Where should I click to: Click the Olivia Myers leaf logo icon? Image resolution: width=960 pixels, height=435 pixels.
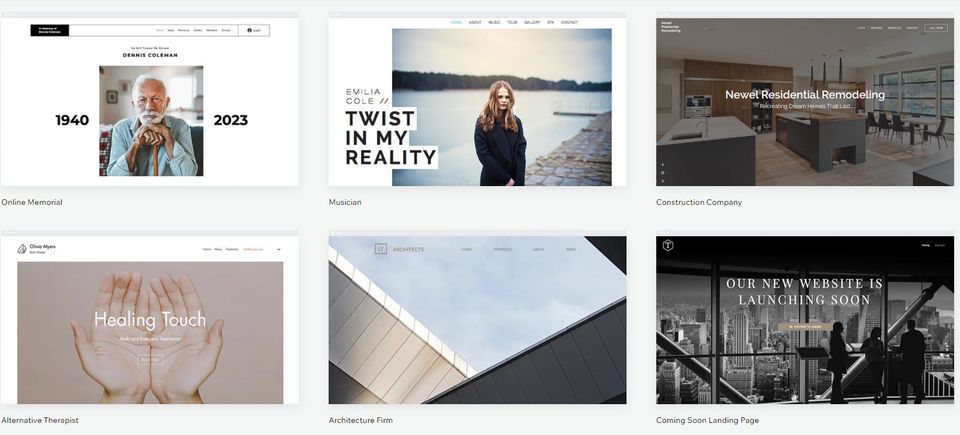(22, 249)
